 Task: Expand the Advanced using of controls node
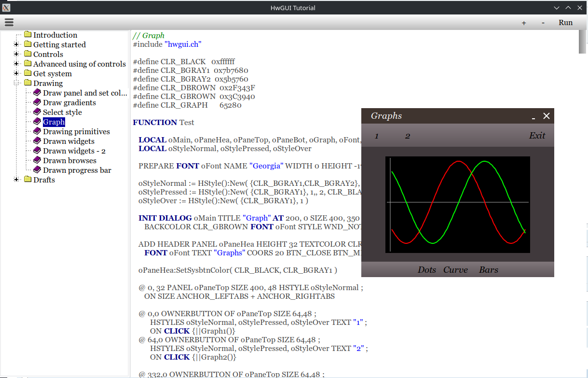tap(17, 64)
